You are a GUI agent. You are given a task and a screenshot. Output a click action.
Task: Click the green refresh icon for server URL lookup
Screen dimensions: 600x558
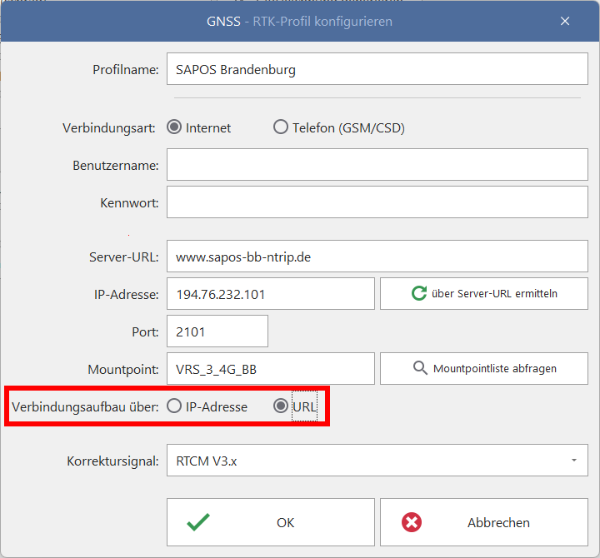(419, 294)
